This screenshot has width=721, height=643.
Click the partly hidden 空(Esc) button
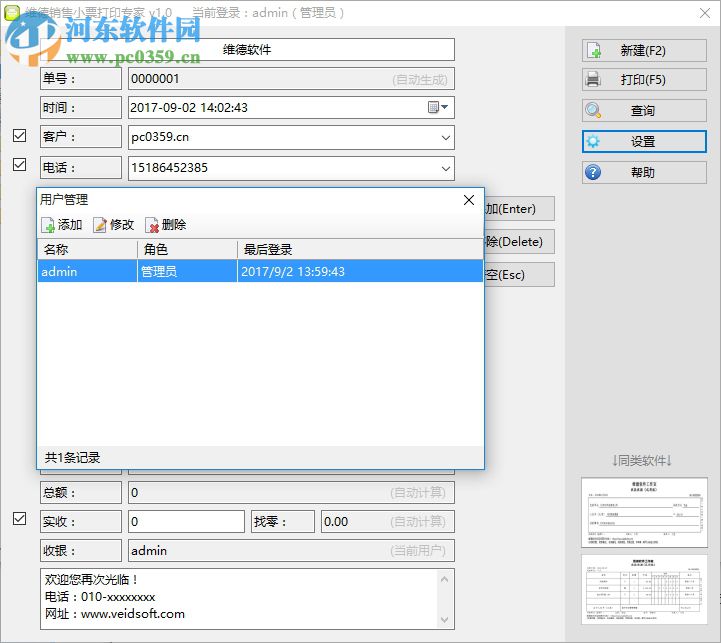[520, 275]
